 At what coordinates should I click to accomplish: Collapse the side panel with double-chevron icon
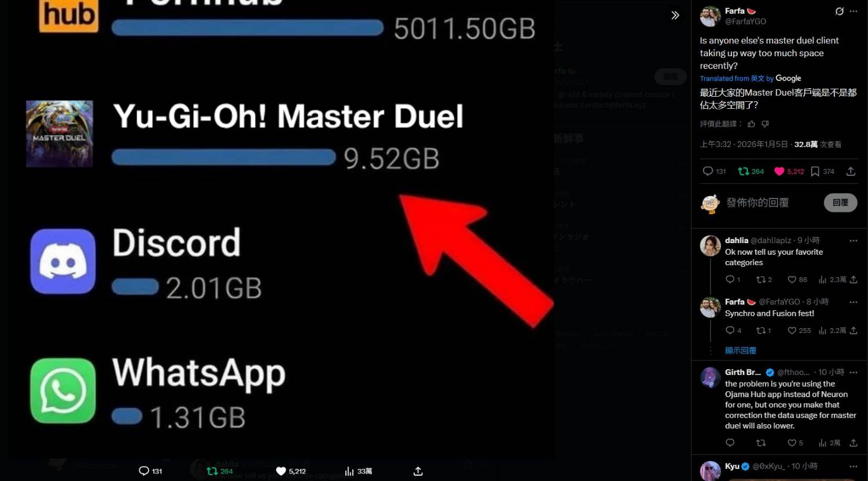click(x=675, y=16)
